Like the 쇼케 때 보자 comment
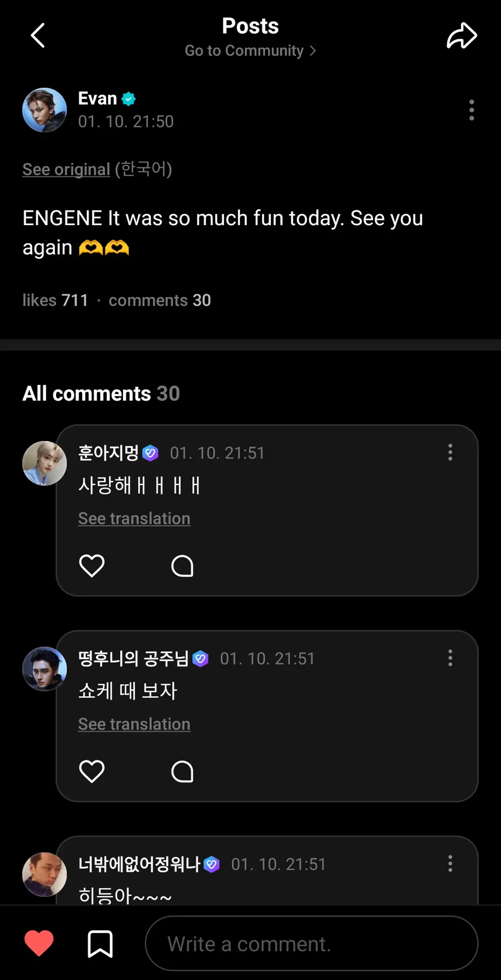Image resolution: width=501 pixels, height=980 pixels. click(92, 771)
